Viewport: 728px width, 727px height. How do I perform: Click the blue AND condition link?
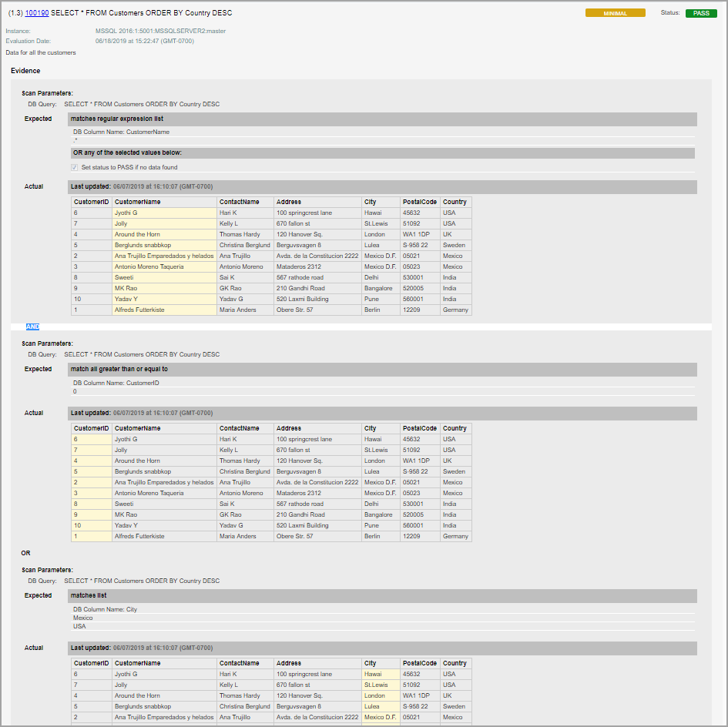[x=32, y=327]
